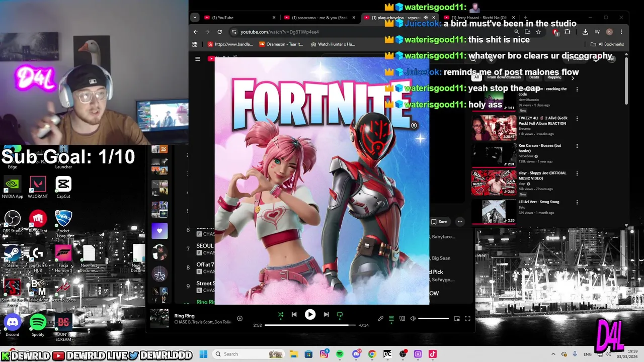Open the All Bookmarks folder
This screenshot has height=362, width=644.
coord(607,44)
